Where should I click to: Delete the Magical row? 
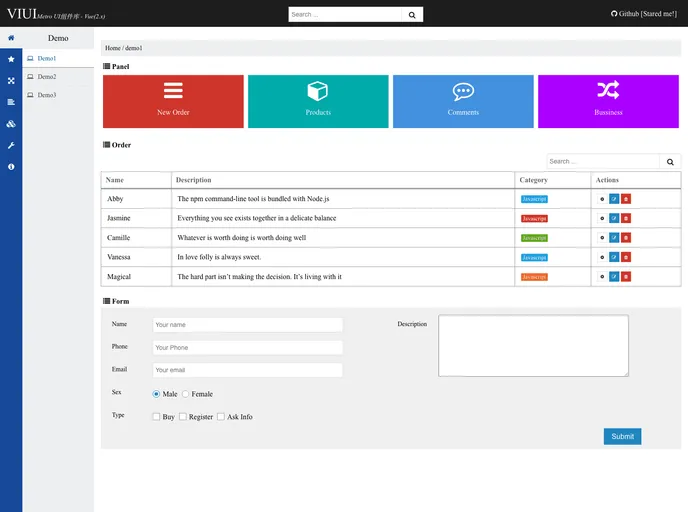click(x=626, y=277)
